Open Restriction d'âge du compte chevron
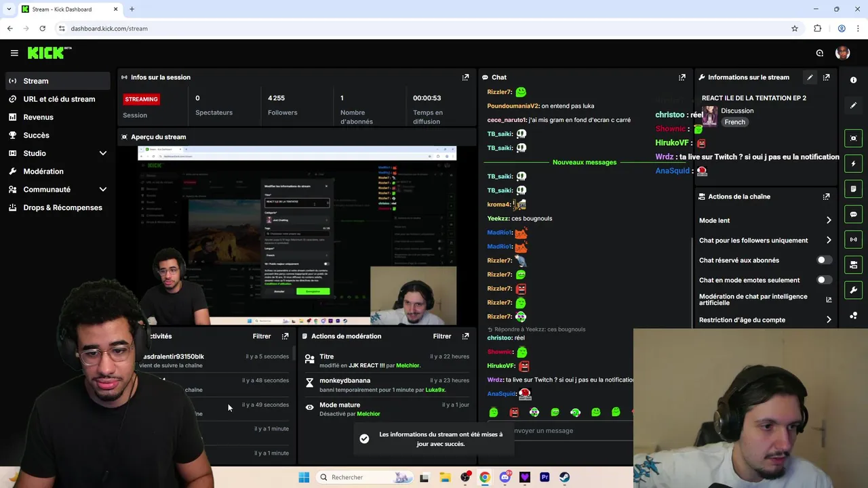The height and width of the screenshot is (488, 868). pyautogui.click(x=829, y=320)
